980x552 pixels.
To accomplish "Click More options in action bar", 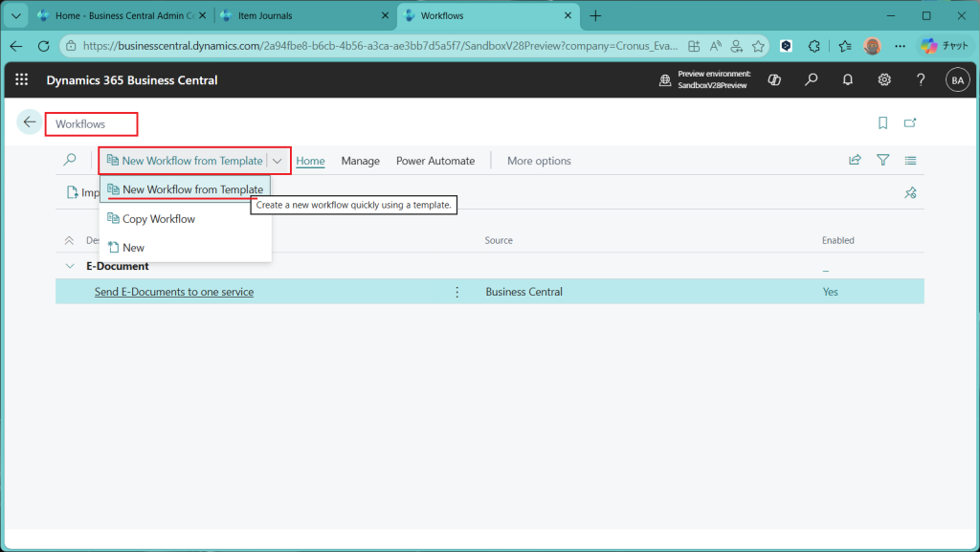I will 539,161.
